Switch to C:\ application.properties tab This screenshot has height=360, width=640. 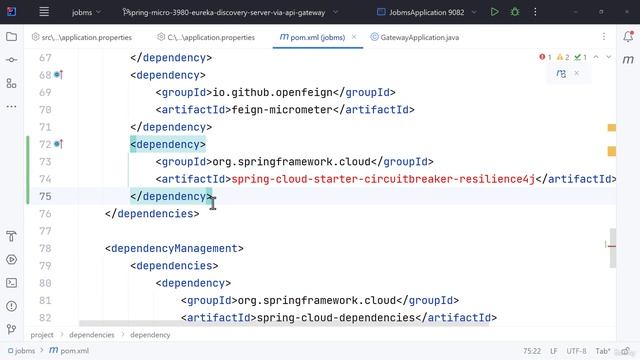pos(206,37)
